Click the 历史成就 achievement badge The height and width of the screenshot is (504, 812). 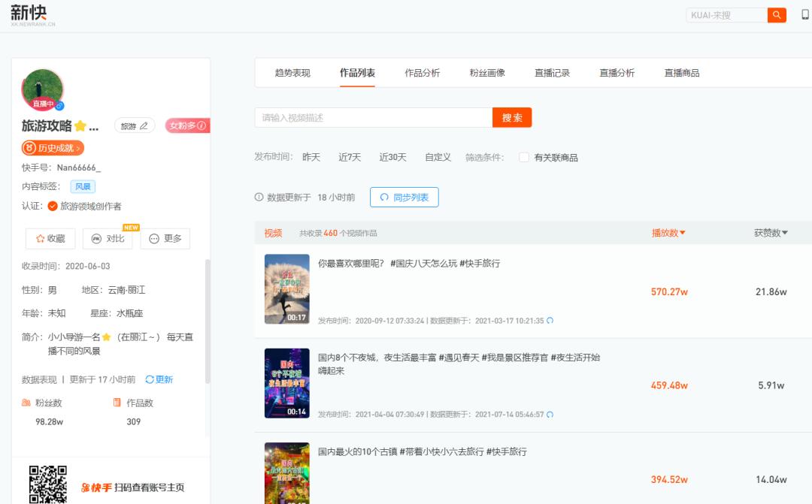click(x=53, y=148)
